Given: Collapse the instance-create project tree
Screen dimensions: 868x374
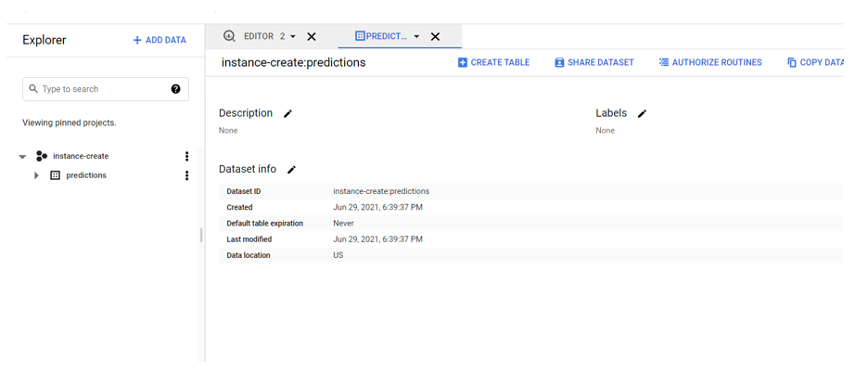Looking at the screenshot, I should [22, 157].
